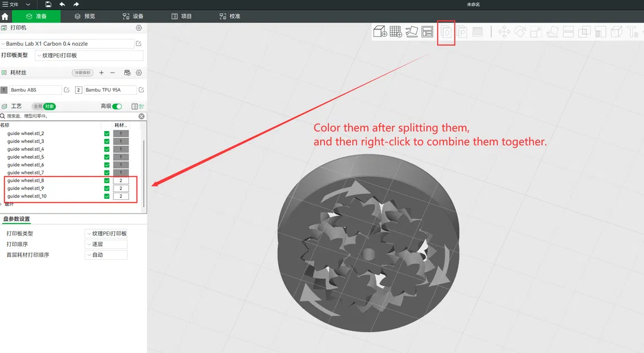
Task: Click the Home icon
Action: [x=5, y=16]
